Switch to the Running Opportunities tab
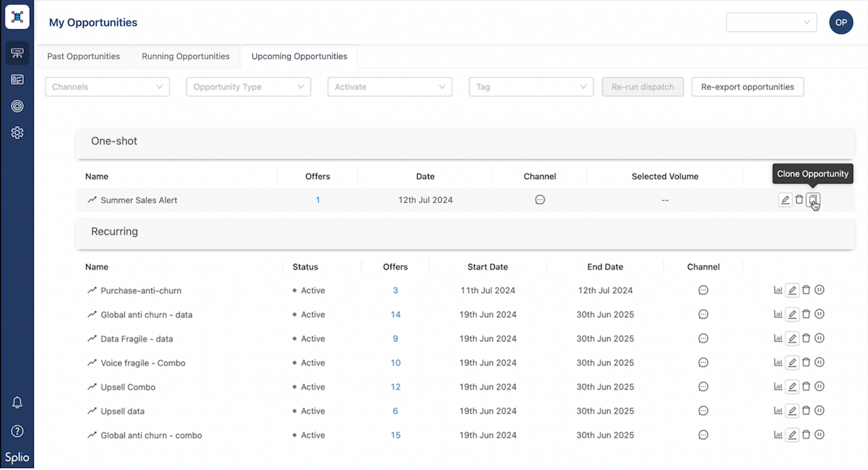868x470 pixels. tap(186, 56)
